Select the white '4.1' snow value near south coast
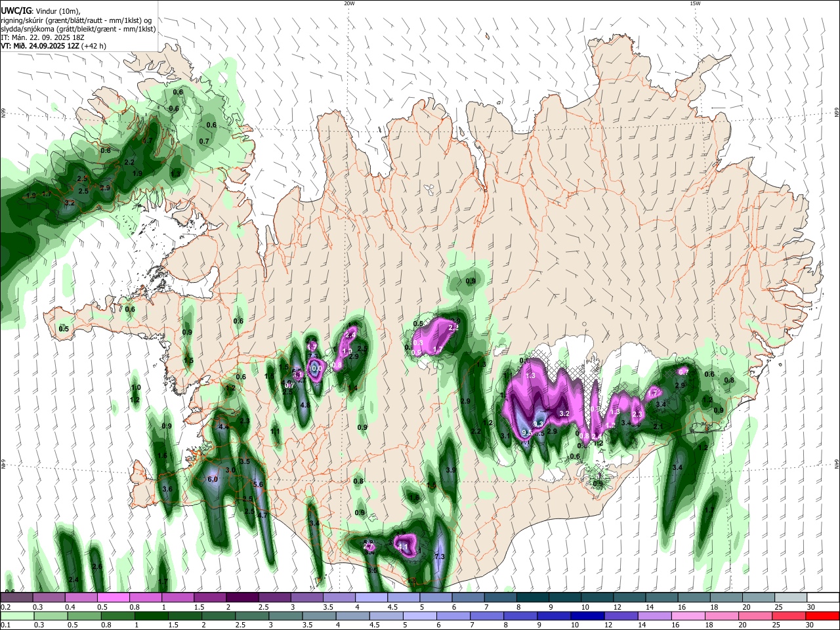Image resolution: width=840 pixels, height=630 pixels. (x=404, y=547)
